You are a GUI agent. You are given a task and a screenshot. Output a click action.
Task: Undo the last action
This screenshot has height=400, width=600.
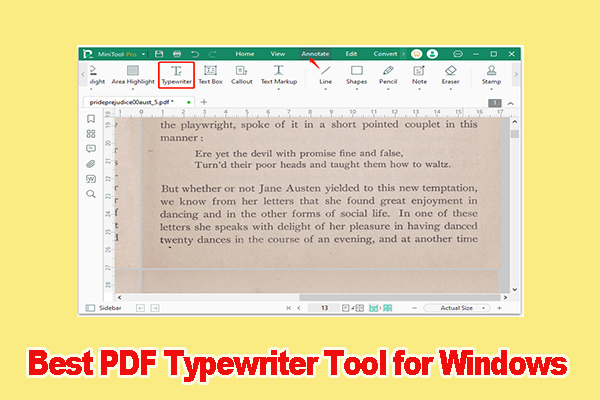pos(195,54)
